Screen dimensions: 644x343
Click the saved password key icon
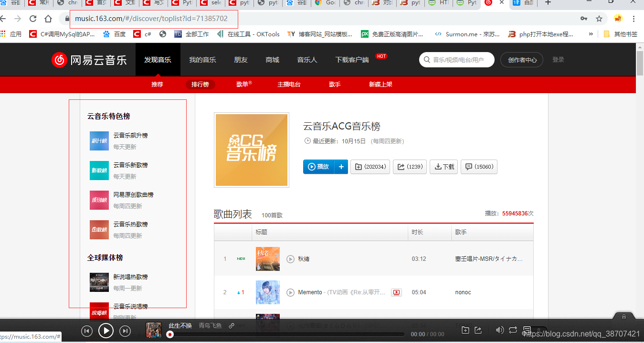click(583, 19)
